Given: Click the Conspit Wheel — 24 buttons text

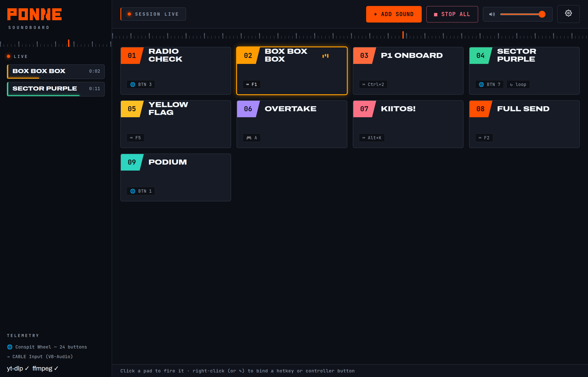Looking at the screenshot, I should coord(51,347).
